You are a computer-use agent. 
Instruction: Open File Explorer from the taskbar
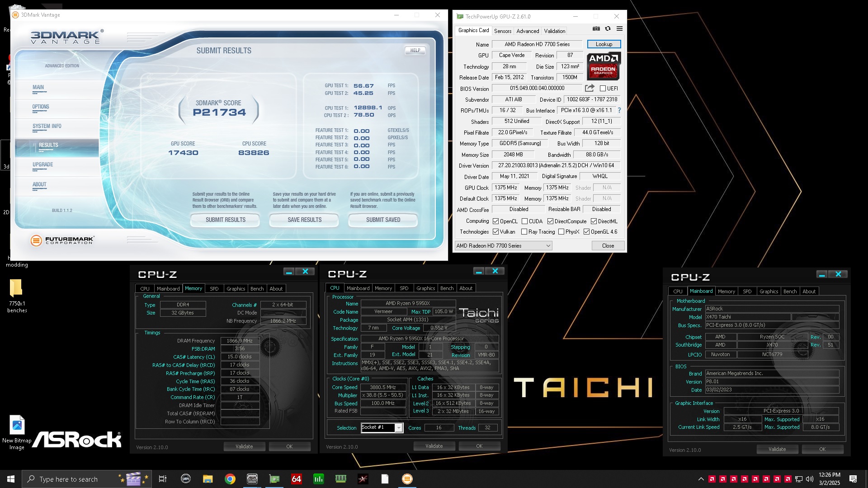pyautogui.click(x=208, y=479)
